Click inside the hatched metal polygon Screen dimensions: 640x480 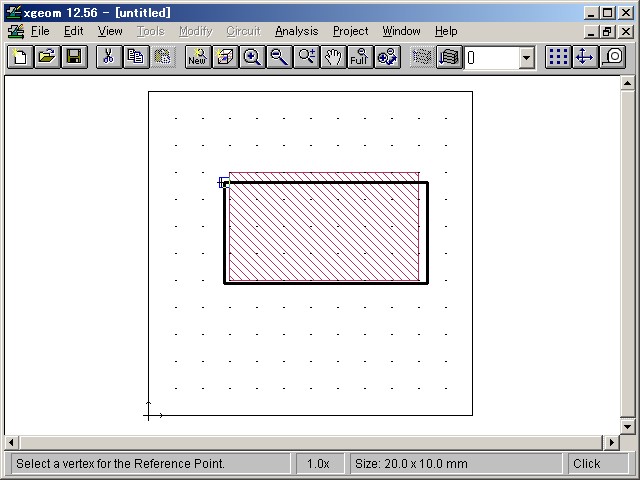[324, 227]
